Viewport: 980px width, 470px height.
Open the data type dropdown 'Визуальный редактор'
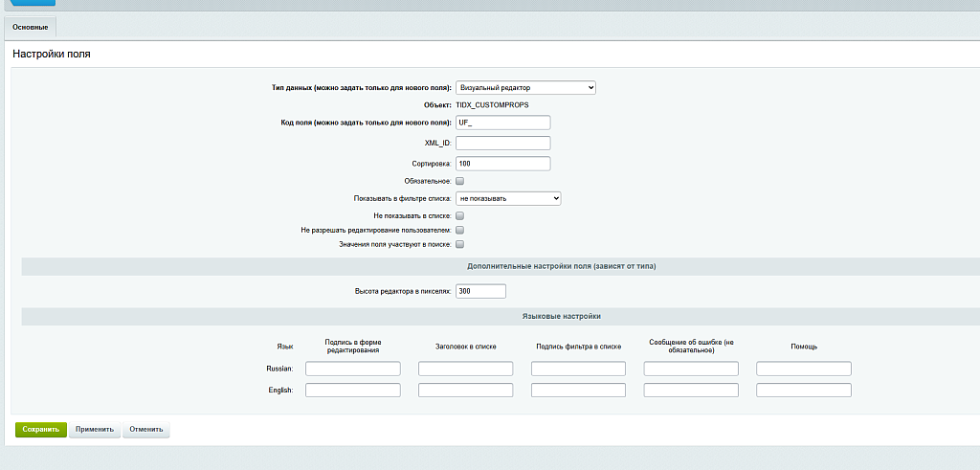(x=525, y=87)
